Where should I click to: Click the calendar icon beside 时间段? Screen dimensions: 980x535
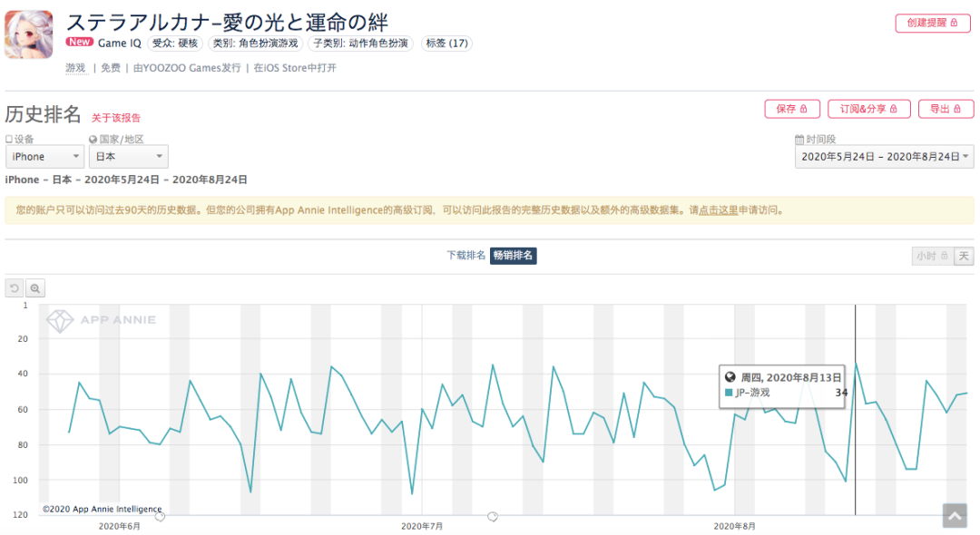[x=799, y=140]
